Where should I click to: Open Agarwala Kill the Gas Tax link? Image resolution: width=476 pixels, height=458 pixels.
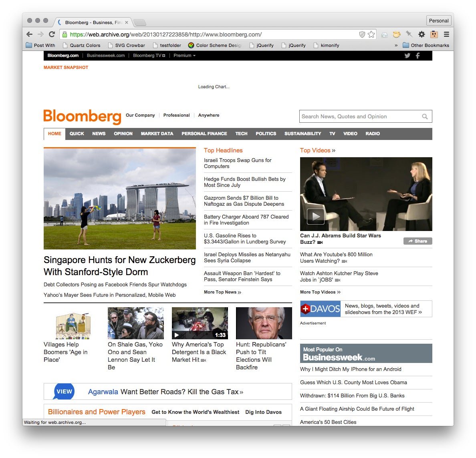pos(165,392)
